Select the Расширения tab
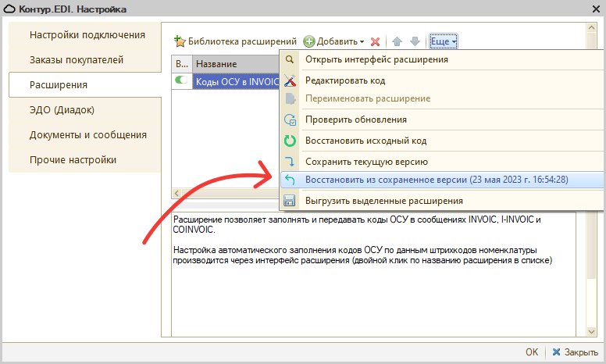Image resolution: width=606 pixels, height=364 pixels. click(85, 84)
